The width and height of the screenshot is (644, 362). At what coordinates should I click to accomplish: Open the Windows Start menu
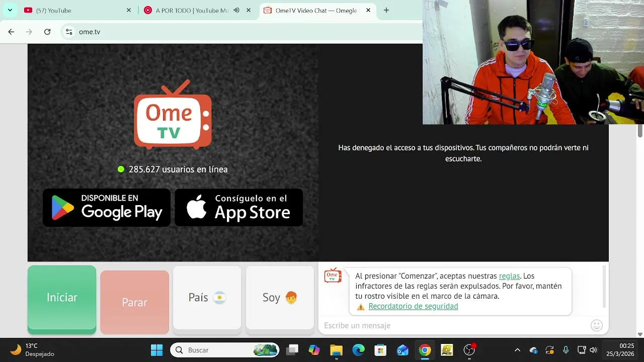(x=157, y=350)
